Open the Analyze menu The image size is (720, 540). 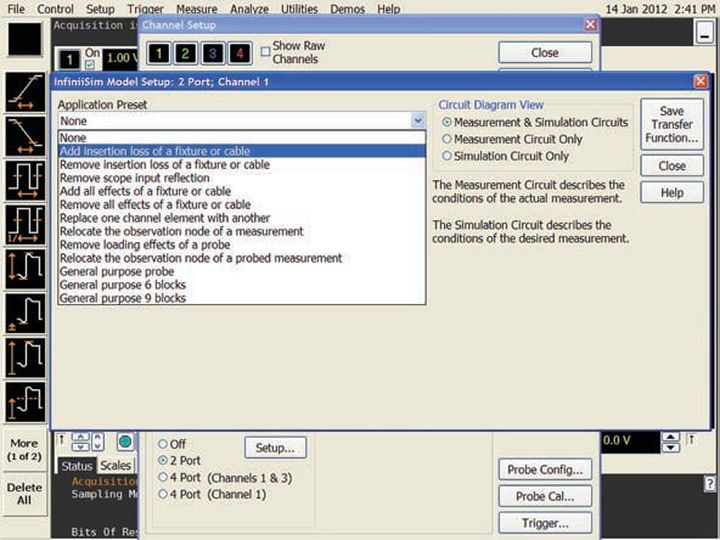coord(249,9)
